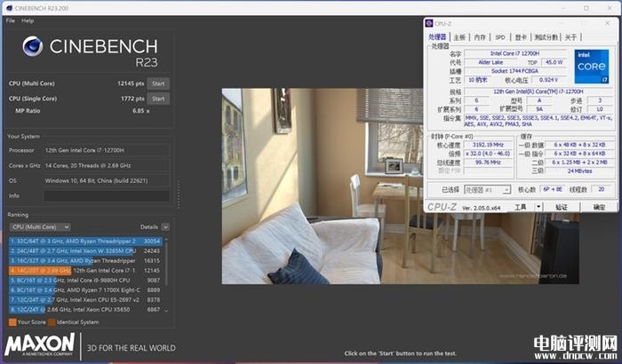The image size is (622, 364).
Task: Click the 24 MBytes L3 cache value
Action: [580, 171]
